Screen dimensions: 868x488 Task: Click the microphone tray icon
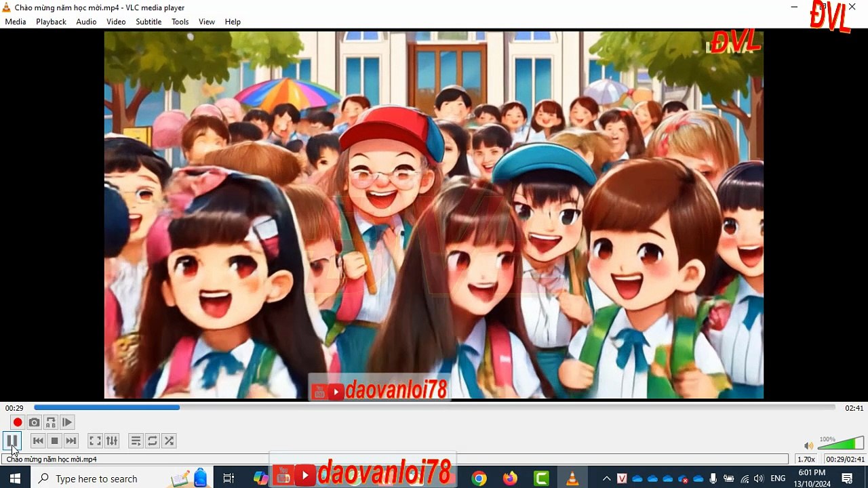713,479
